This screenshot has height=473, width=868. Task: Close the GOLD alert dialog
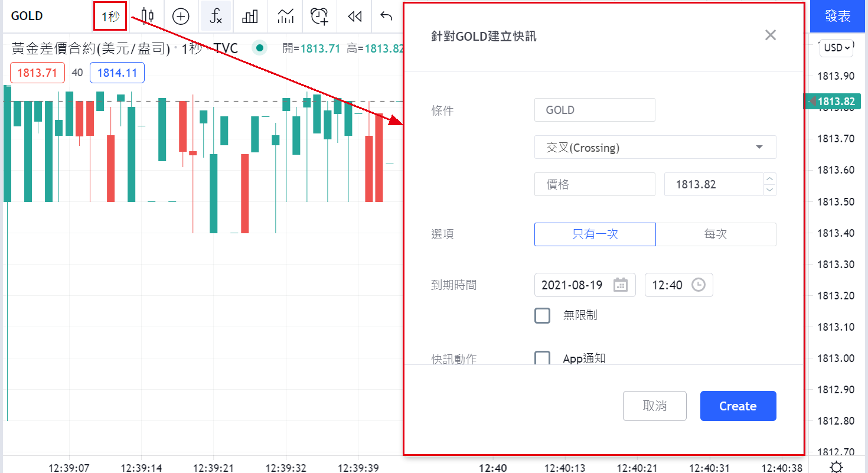click(x=770, y=35)
